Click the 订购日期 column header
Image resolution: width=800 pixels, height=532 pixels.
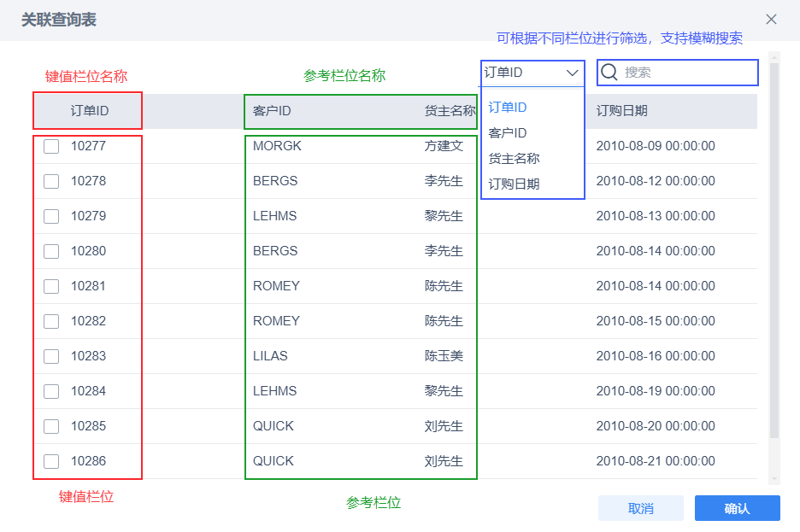621,111
